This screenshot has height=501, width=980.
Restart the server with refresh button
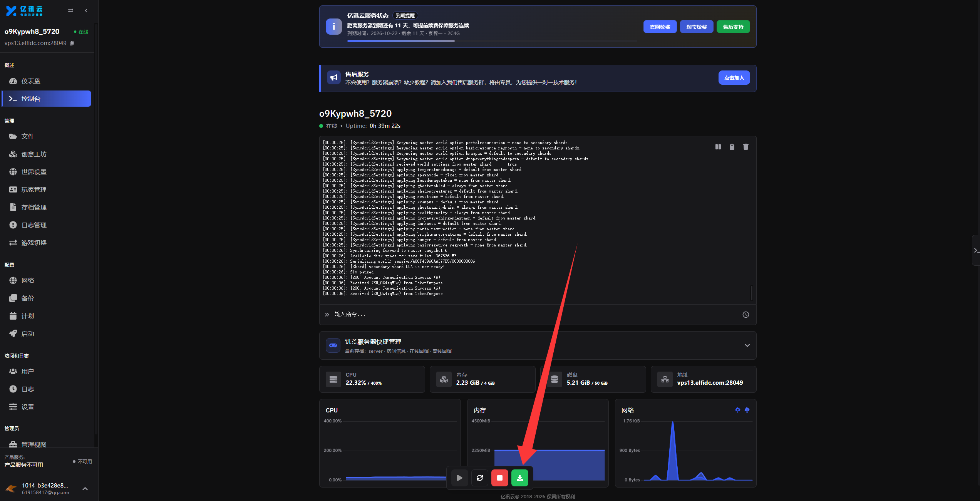point(480,478)
